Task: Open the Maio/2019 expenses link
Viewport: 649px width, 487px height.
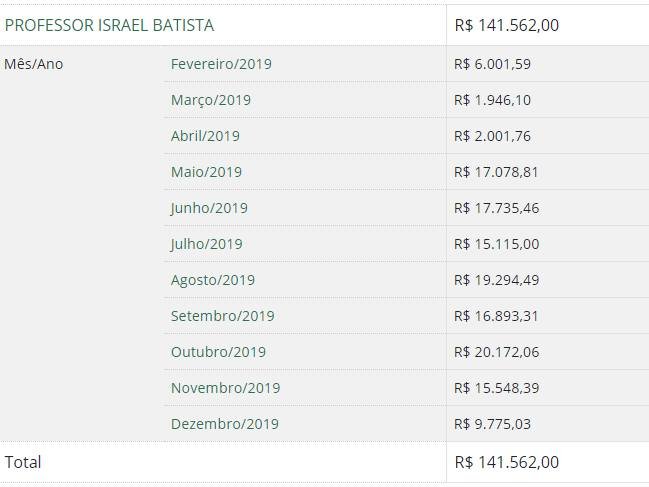Action: (206, 172)
